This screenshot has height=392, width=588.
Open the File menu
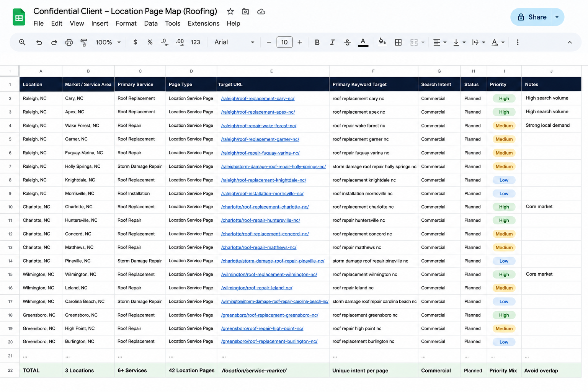coord(38,23)
